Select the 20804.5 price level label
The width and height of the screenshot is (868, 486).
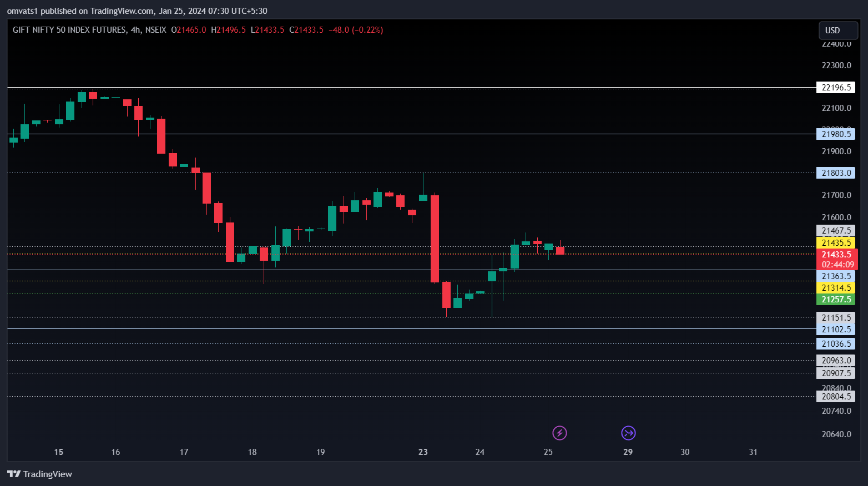tap(836, 397)
